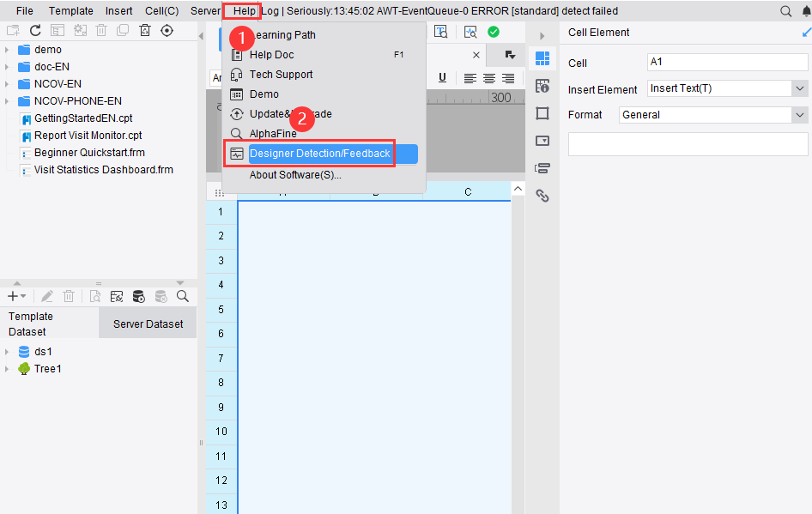
Task: Collapse the right panel with arrow
Action: (x=542, y=36)
